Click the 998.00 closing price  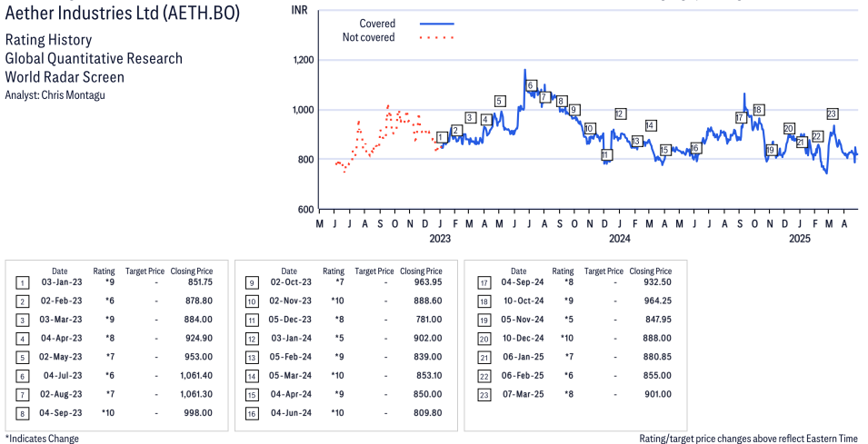coord(199,413)
